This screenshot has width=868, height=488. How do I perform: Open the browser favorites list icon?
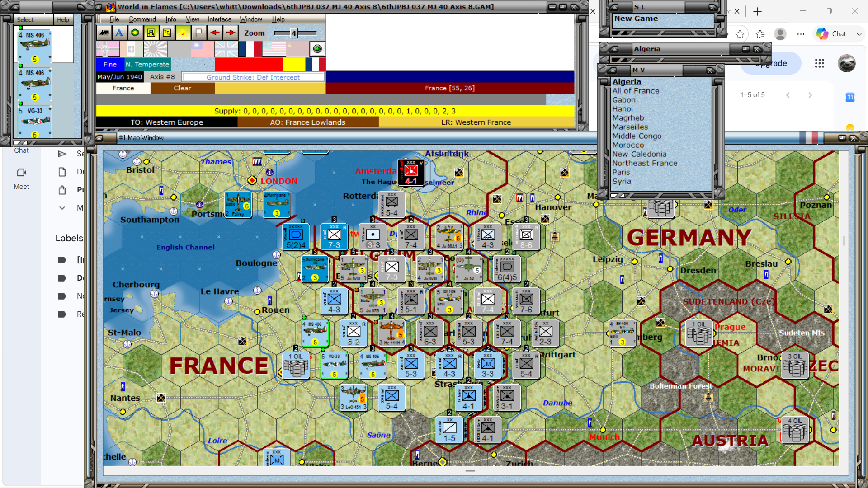pyautogui.click(x=760, y=34)
